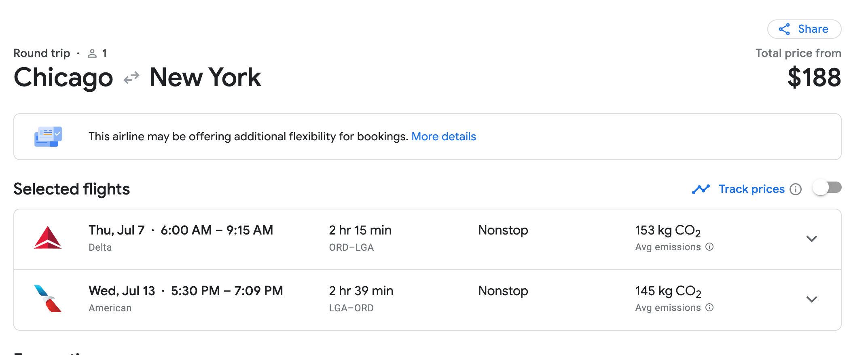Click the passenger count icon
The image size is (868, 355).
tap(92, 53)
